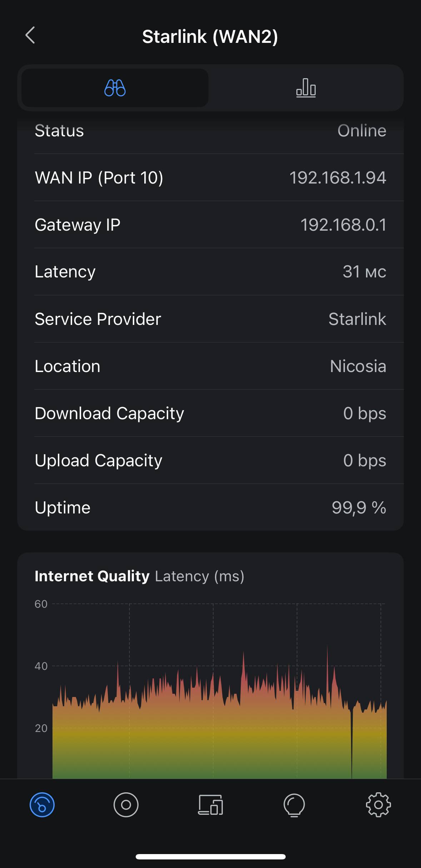Tap the Upload Capacity row
The width and height of the screenshot is (421, 868).
(210, 460)
